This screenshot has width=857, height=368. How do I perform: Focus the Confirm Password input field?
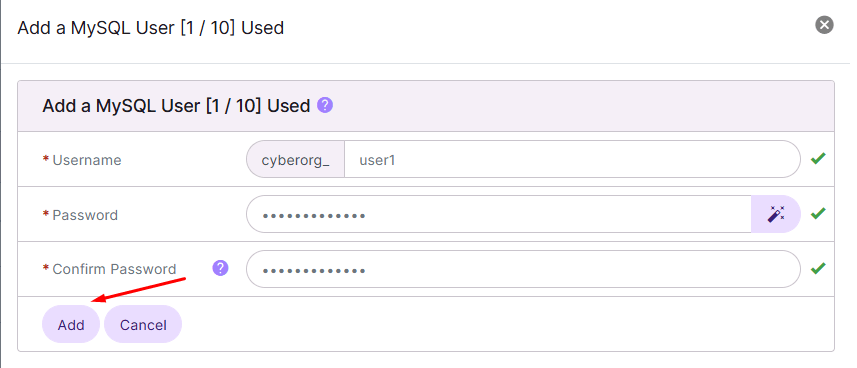(524, 269)
